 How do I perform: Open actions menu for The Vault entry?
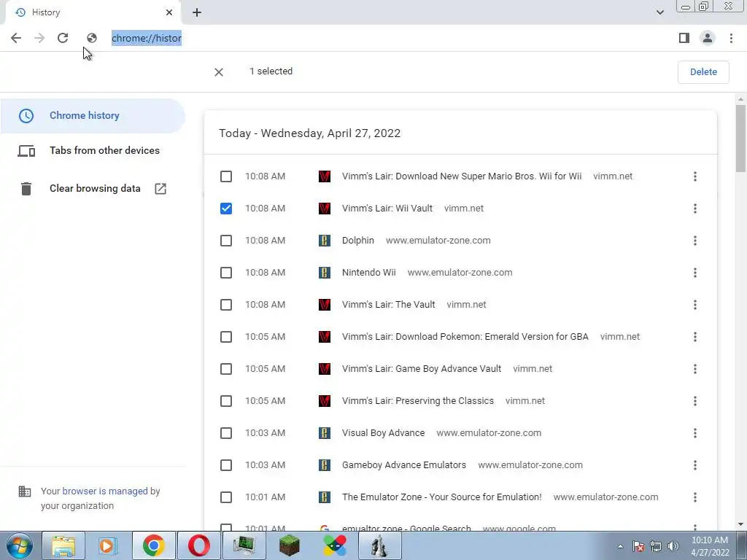695,305
